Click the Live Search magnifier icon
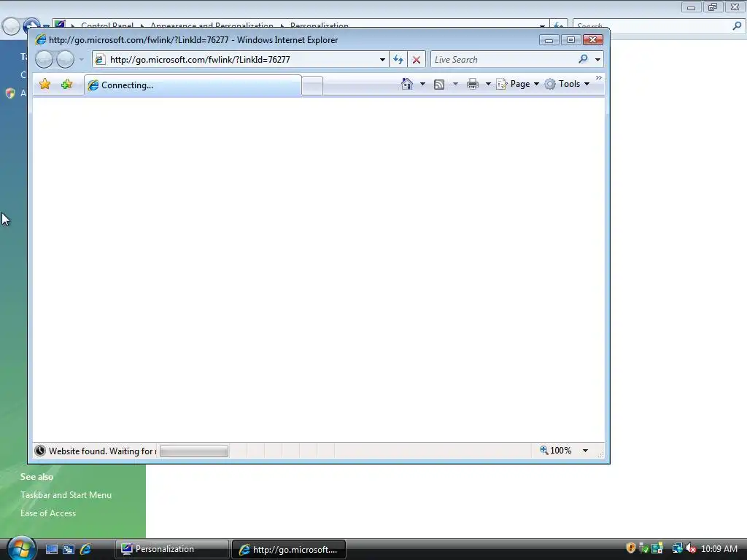The image size is (747, 560). [583, 59]
